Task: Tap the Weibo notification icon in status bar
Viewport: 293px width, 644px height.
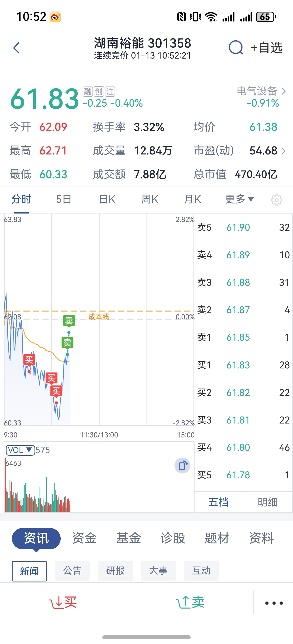Action: click(55, 17)
